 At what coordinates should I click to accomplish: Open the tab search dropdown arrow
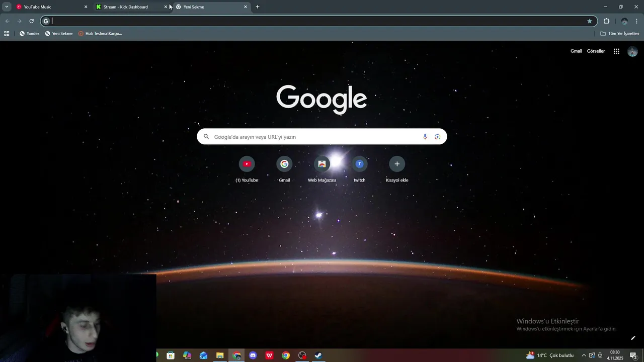pos(7,7)
